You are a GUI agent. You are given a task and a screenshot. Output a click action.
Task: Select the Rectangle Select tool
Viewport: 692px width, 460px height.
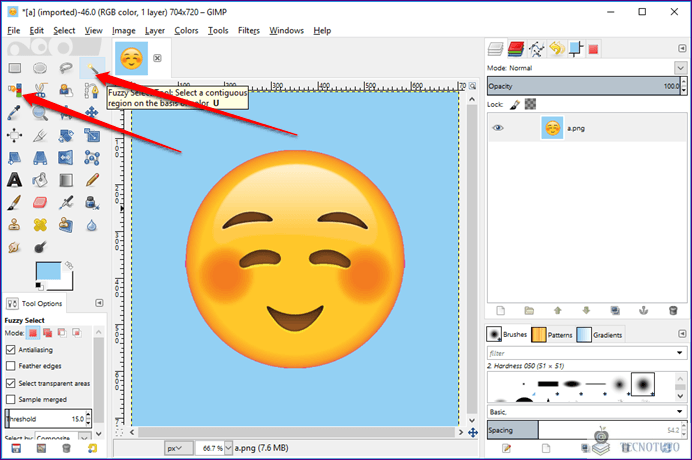coord(15,68)
